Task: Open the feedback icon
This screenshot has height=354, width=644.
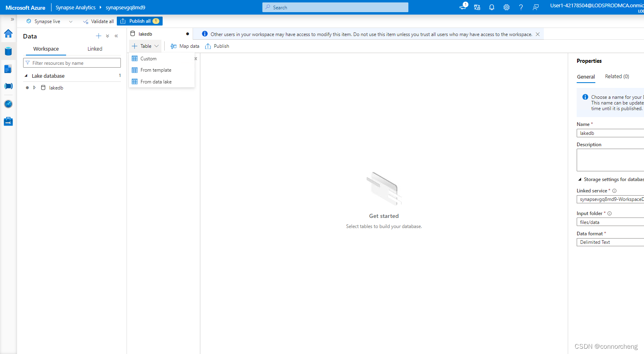Action: 536,7
